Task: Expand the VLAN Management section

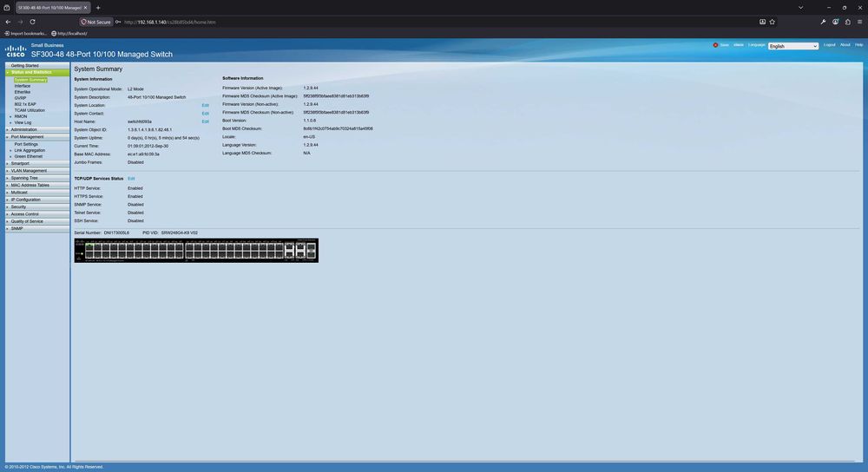Action: [x=37, y=170]
